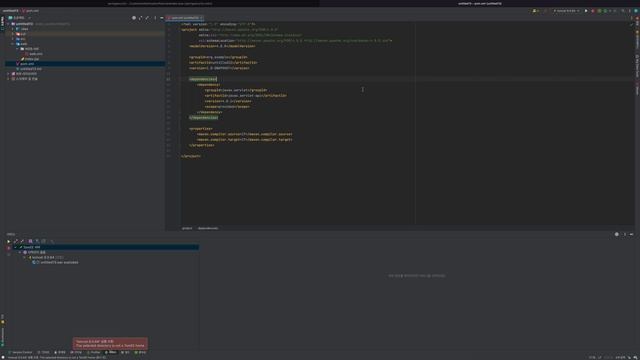Click pom.xml in the navigation bar
Screen dimensions: 640x360
(x=31, y=11)
